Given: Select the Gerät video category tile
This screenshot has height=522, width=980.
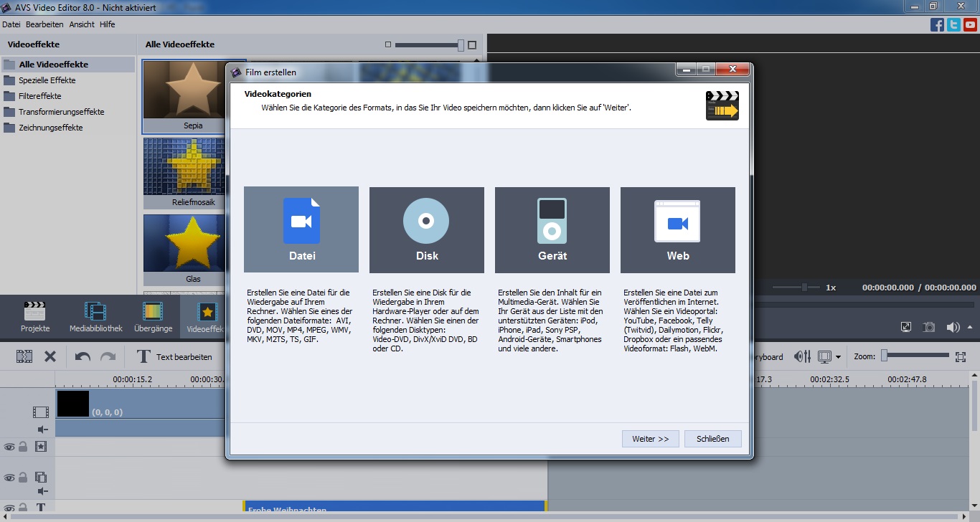Looking at the screenshot, I should click(x=552, y=229).
